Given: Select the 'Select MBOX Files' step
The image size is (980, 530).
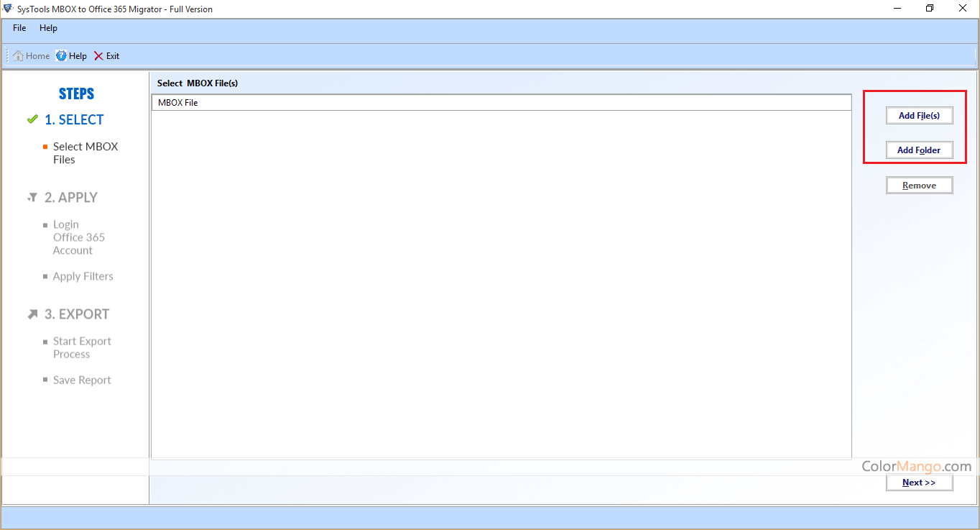Looking at the screenshot, I should pos(85,153).
